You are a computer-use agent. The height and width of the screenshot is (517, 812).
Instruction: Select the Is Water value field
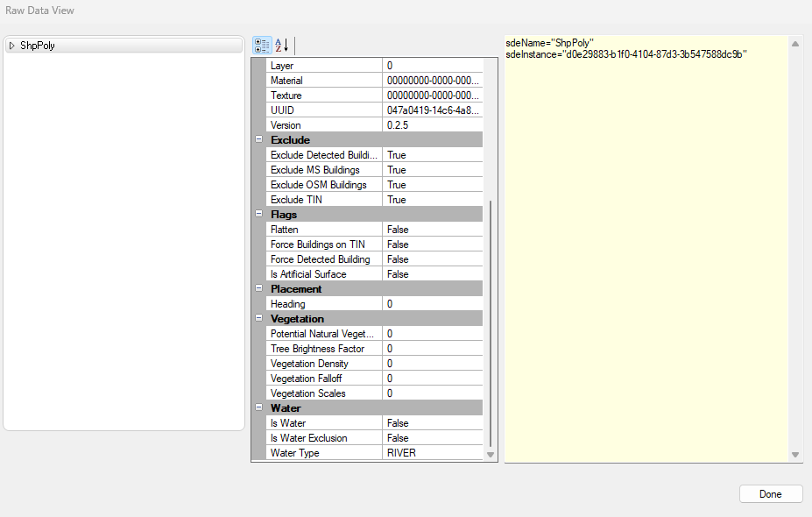pos(433,423)
